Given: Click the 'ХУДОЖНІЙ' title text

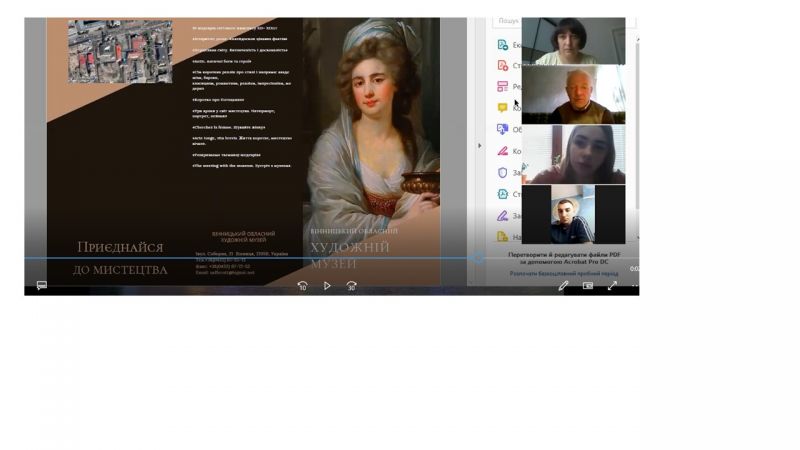Looking at the screenshot, I should tap(349, 247).
